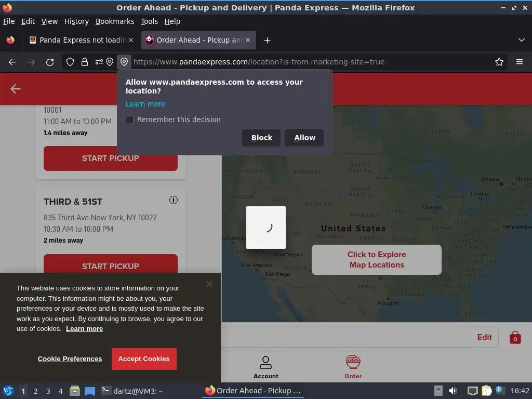Reload the current page
The height and width of the screenshot is (399, 532).
tap(50, 62)
